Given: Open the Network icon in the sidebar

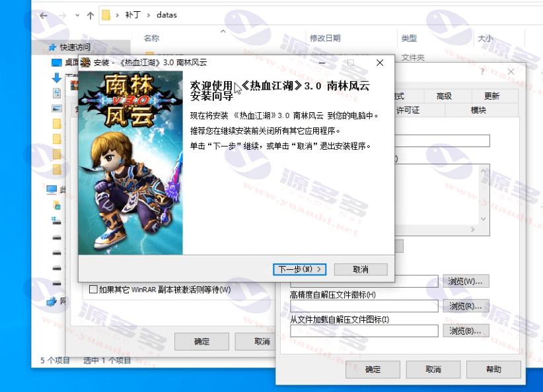Looking at the screenshot, I should [52, 302].
